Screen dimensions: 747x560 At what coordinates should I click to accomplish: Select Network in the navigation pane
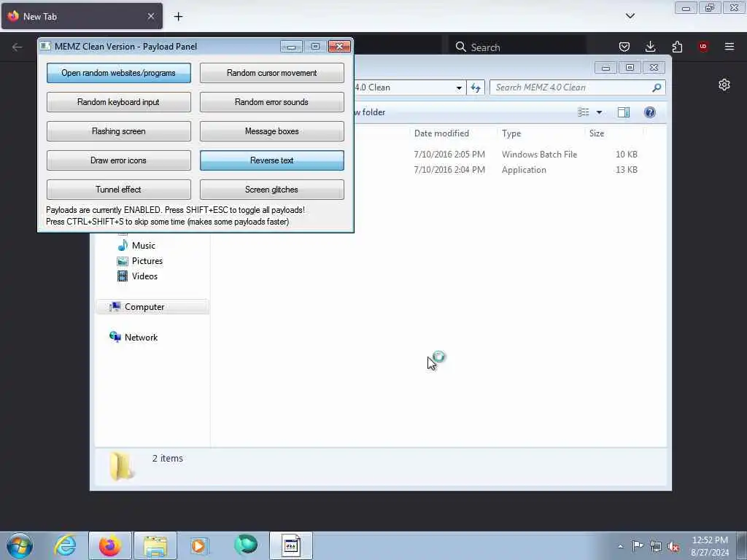134,337
